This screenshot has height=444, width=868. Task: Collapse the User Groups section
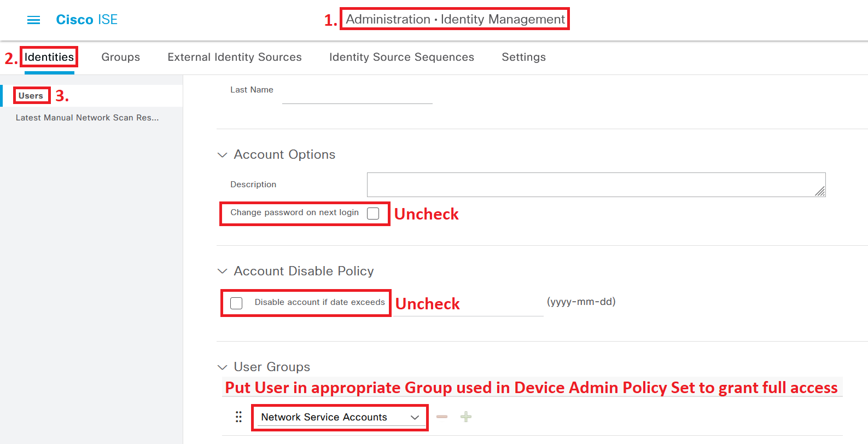pyautogui.click(x=222, y=367)
